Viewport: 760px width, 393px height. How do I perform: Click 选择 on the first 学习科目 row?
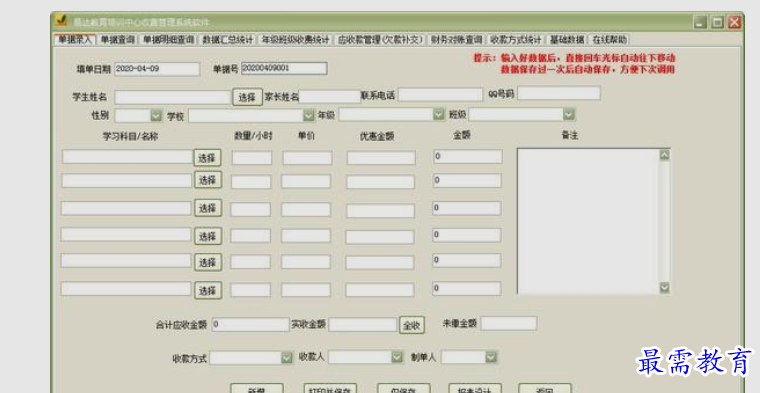coord(207,157)
